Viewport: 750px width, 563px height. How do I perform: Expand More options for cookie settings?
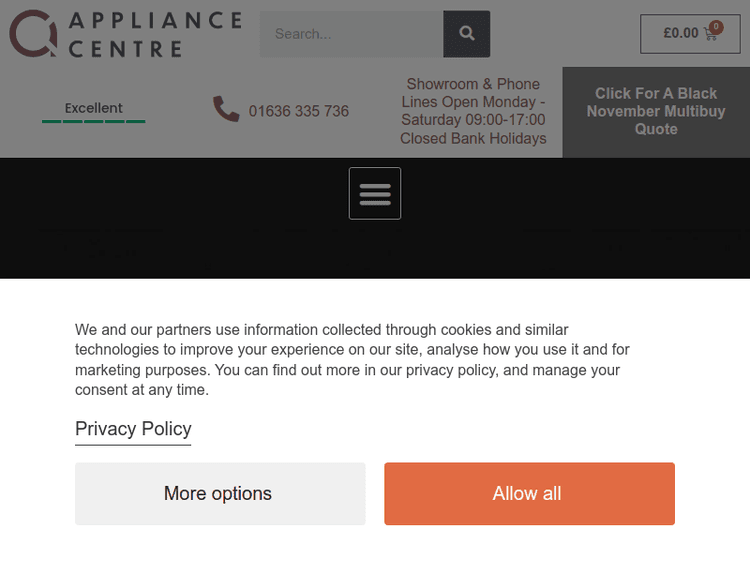pyautogui.click(x=219, y=493)
